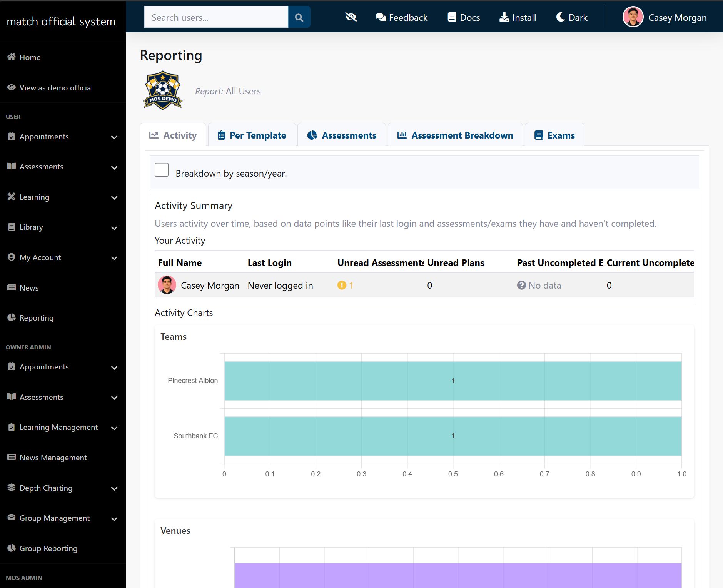Screen dimensions: 723x588
Task: Expand the User Assessments menu
Action: (x=63, y=167)
